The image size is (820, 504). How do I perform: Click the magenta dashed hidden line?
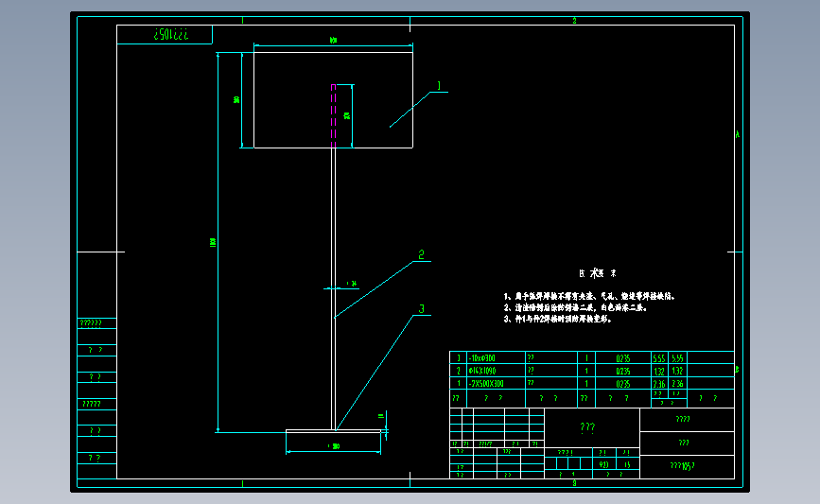click(333, 115)
